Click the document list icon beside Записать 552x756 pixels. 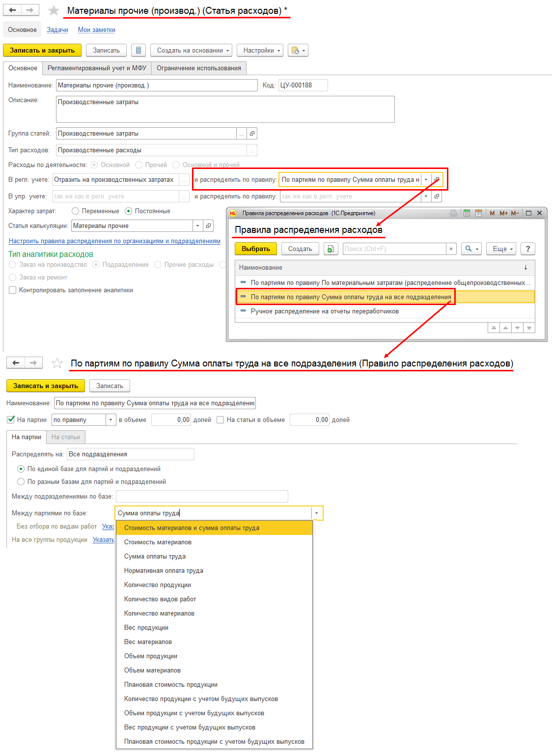(138, 51)
